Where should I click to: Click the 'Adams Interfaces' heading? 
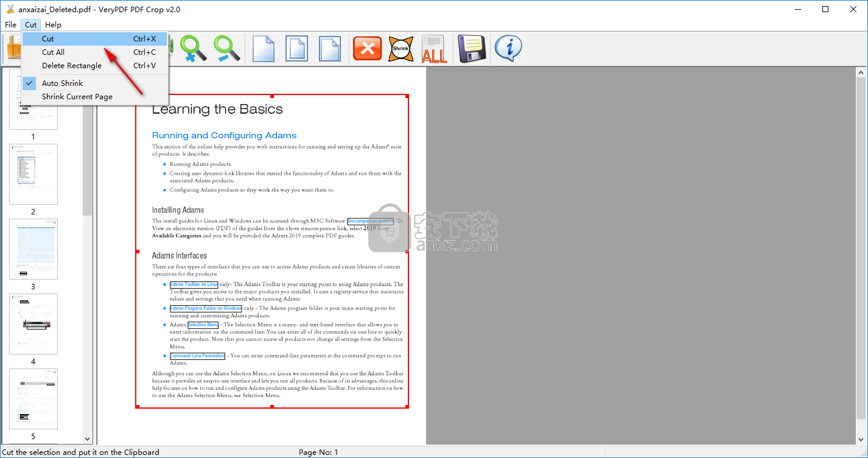click(x=180, y=256)
